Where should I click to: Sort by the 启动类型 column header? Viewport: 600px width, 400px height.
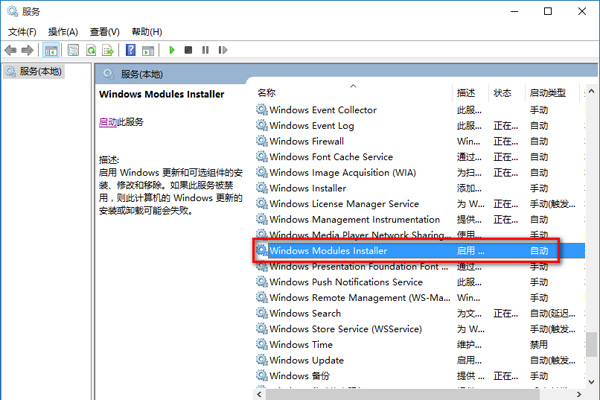[546, 92]
